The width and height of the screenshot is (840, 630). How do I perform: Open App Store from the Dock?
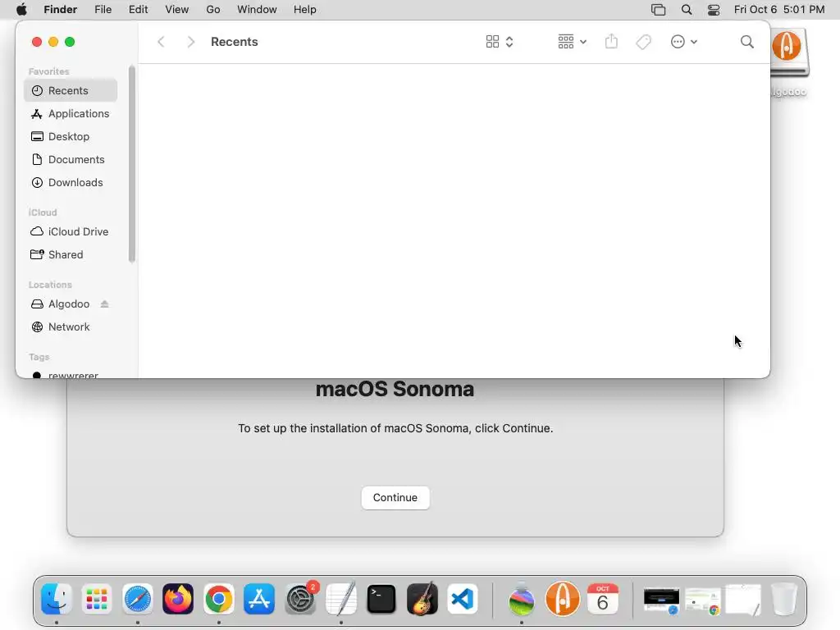(x=259, y=599)
